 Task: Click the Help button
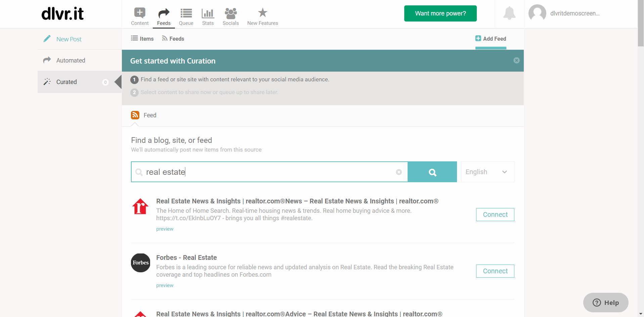click(606, 303)
